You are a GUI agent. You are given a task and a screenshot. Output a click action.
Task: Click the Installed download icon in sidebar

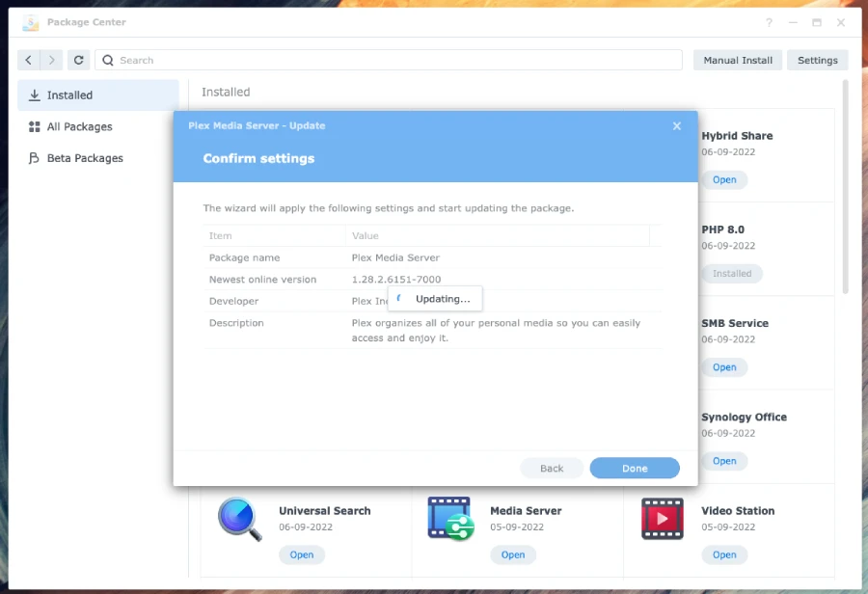point(35,95)
